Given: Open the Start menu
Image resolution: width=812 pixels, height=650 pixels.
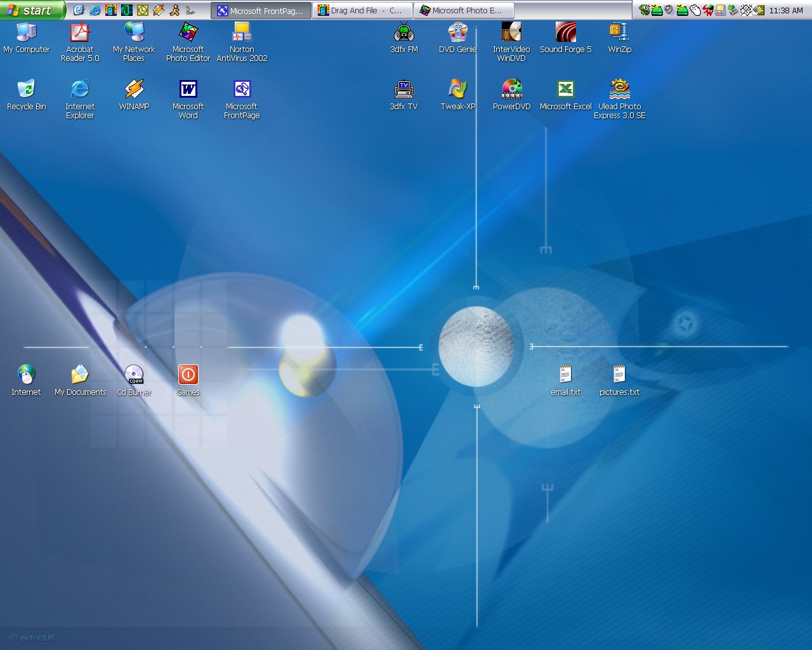Looking at the screenshot, I should [32, 10].
